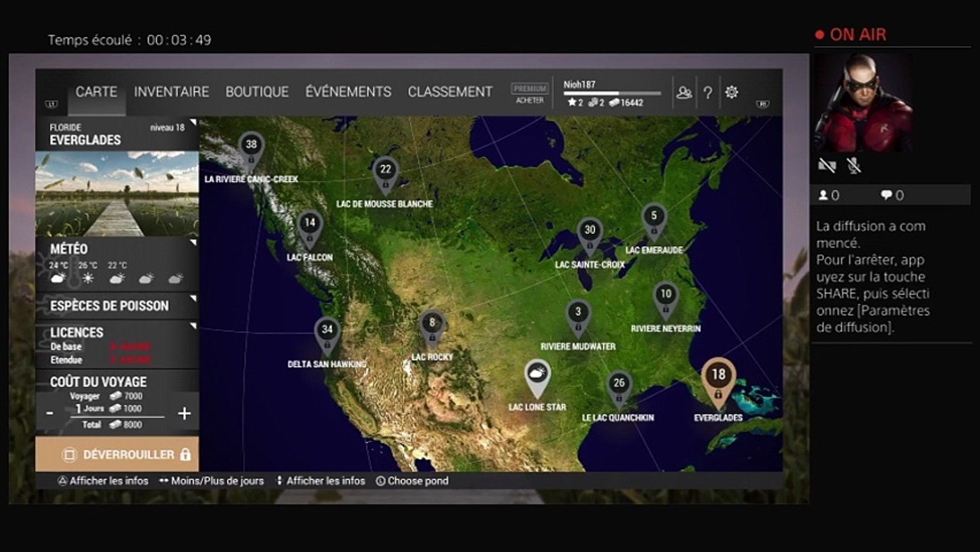The image size is (980, 552).
Task: Click the comments count icon
Action: 886,195
